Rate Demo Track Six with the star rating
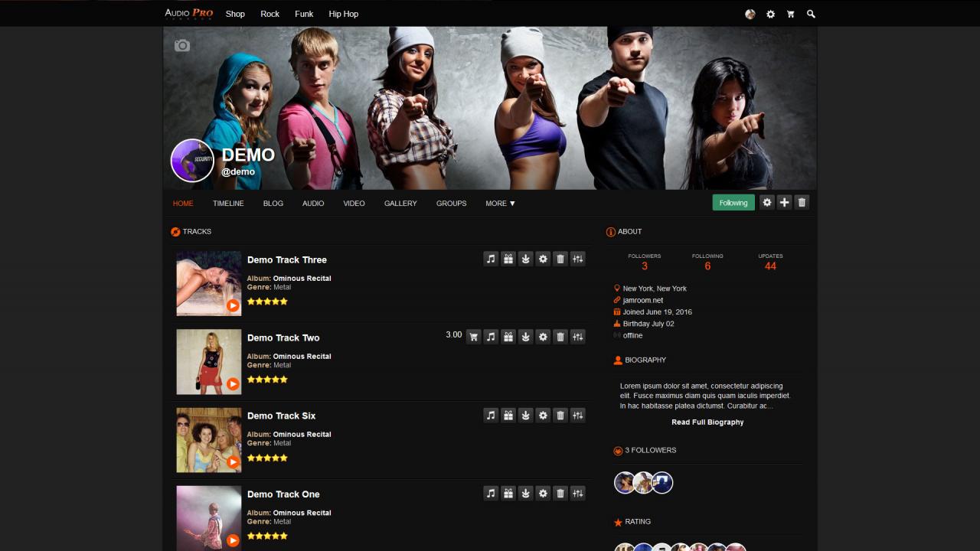980x551 pixels. coord(268,458)
